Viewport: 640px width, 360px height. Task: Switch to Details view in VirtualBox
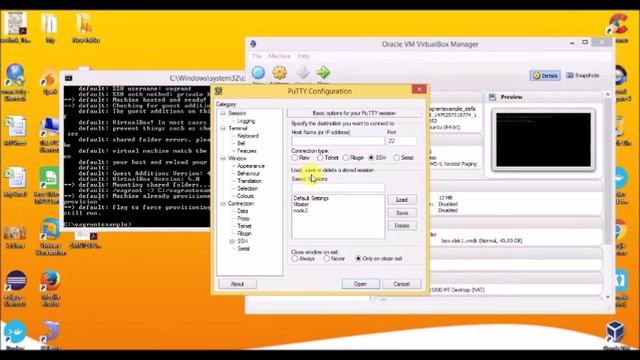[545, 76]
